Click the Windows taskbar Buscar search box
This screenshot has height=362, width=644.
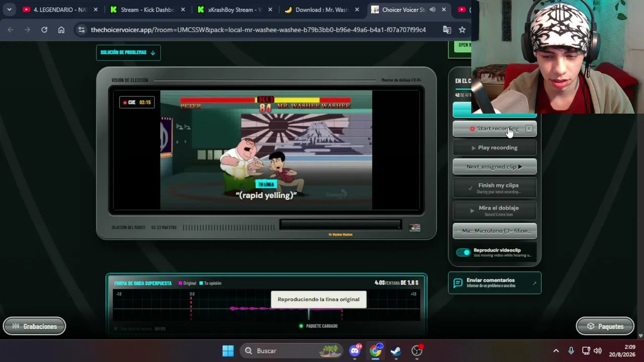pos(290,350)
